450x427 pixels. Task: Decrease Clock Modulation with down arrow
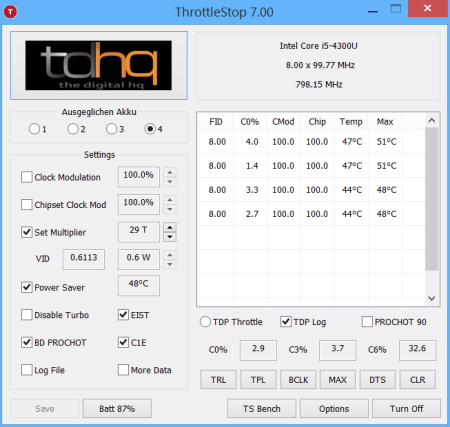(170, 182)
